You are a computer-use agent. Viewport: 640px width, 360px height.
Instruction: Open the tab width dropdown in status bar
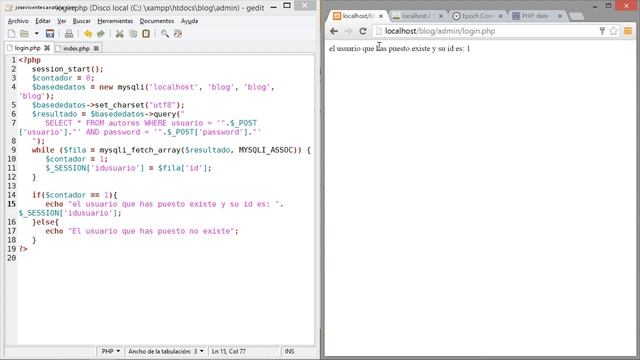(166, 351)
